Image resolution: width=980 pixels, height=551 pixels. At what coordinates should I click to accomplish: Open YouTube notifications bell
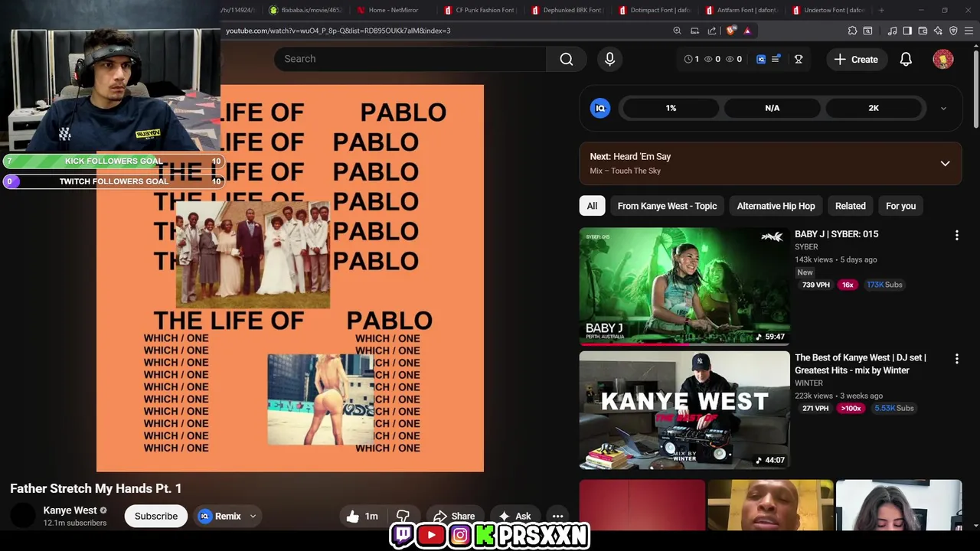(x=906, y=59)
